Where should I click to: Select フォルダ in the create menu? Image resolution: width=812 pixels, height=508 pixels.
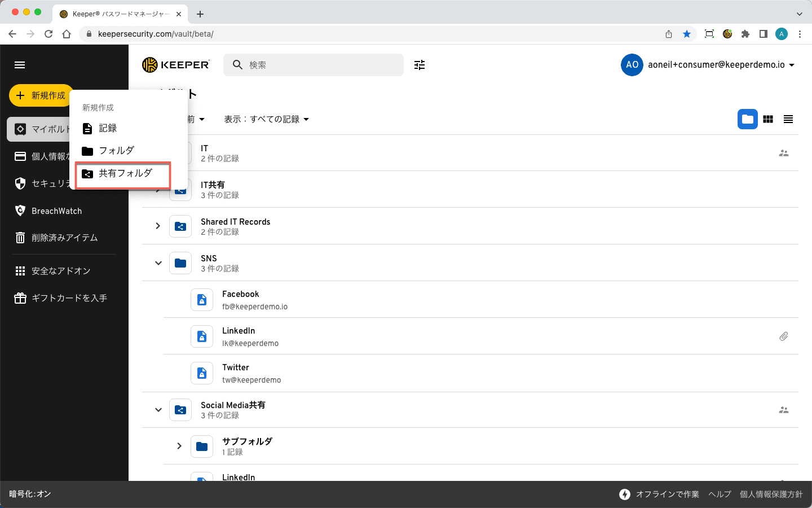116,151
